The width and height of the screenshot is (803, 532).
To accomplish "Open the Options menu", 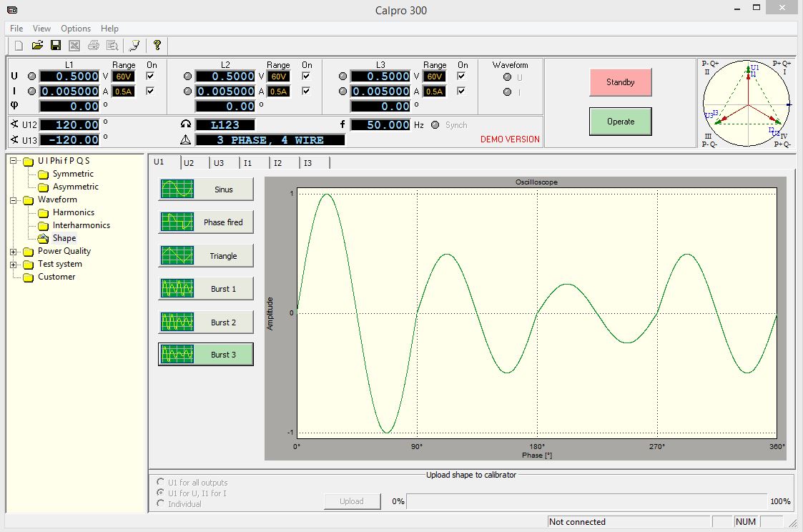I will pyautogui.click(x=76, y=29).
